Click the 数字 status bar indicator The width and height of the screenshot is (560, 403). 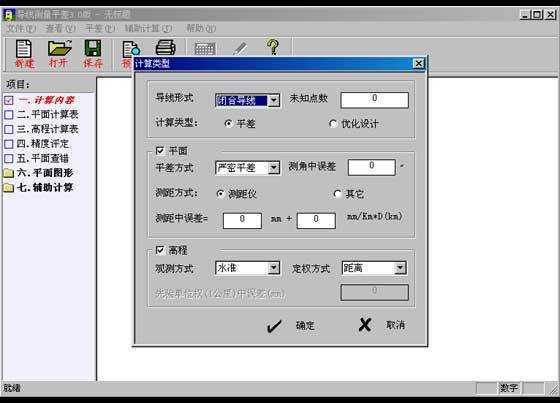click(509, 388)
